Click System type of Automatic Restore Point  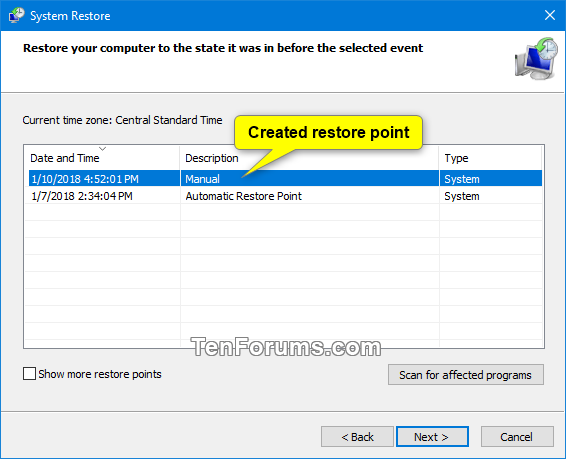462,196
